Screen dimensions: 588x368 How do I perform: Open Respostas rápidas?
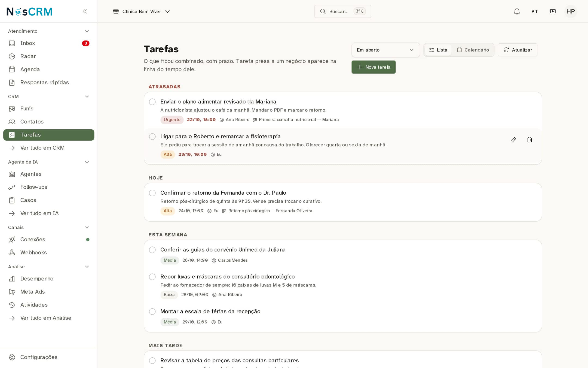49,82
